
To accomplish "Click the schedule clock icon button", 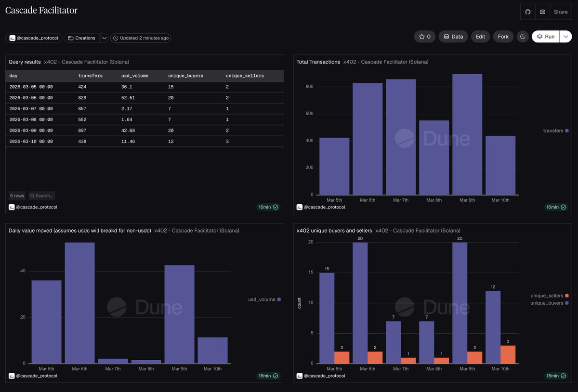I will point(523,37).
